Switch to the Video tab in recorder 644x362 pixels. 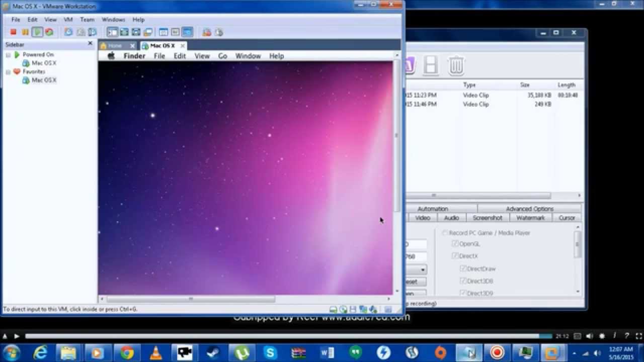(x=423, y=218)
